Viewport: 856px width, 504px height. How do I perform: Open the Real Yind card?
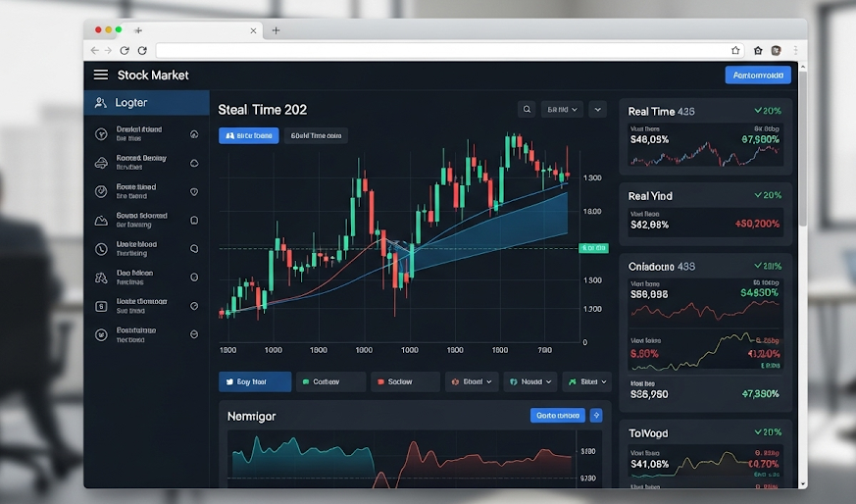[x=705, y=214]
